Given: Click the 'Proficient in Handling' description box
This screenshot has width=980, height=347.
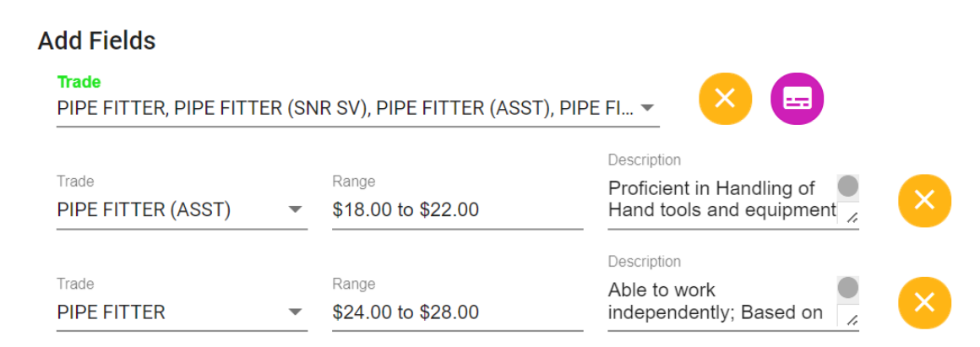Looking at the screenshot, I should tap(721, 199).
